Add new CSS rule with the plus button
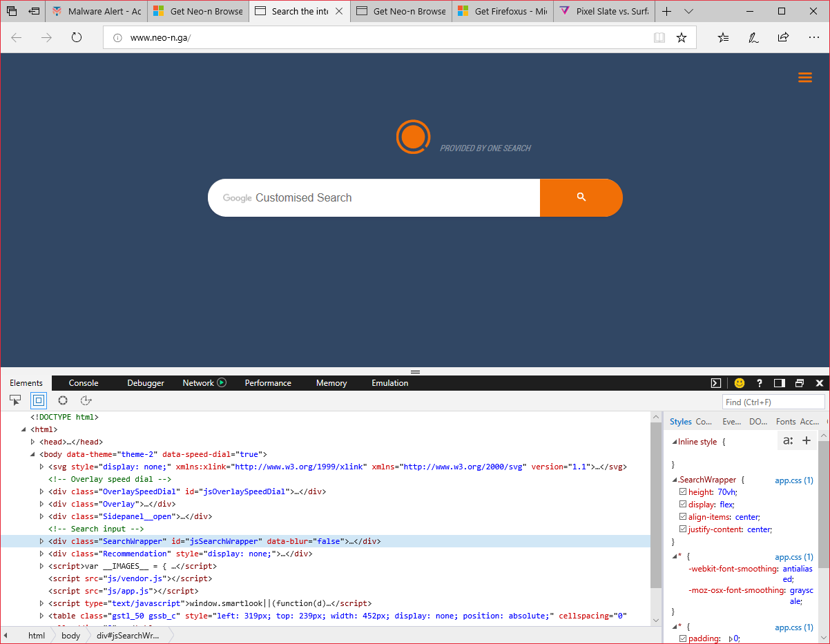 coord(806,440)
